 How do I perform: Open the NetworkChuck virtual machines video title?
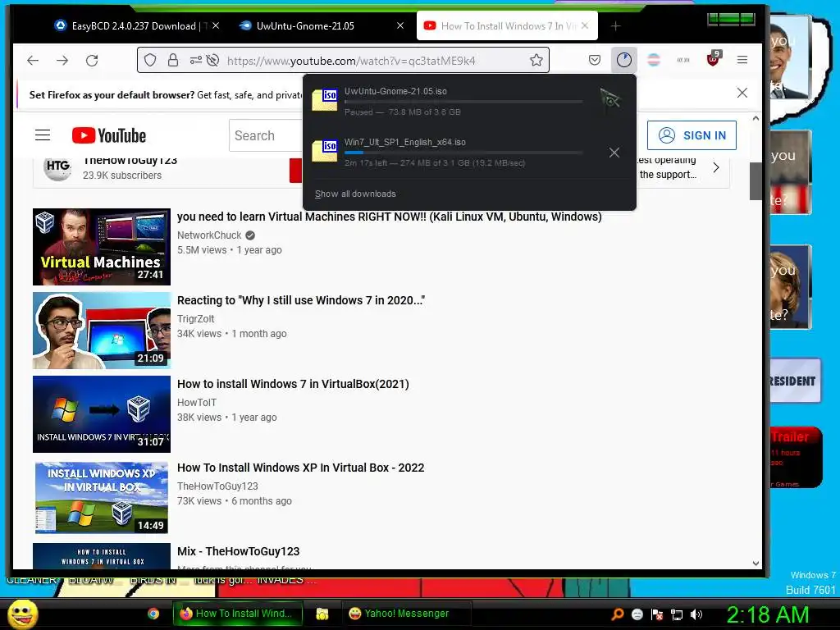390,217
